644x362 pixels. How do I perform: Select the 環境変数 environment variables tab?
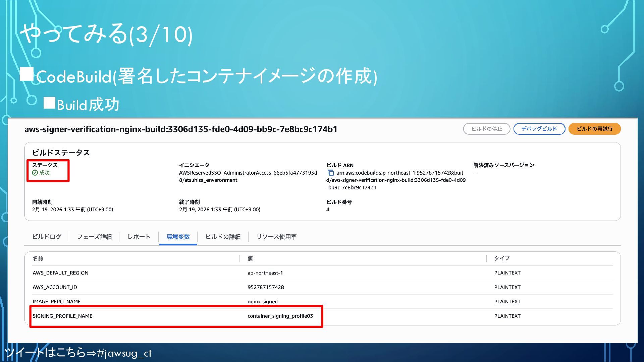tap(178, 237)
